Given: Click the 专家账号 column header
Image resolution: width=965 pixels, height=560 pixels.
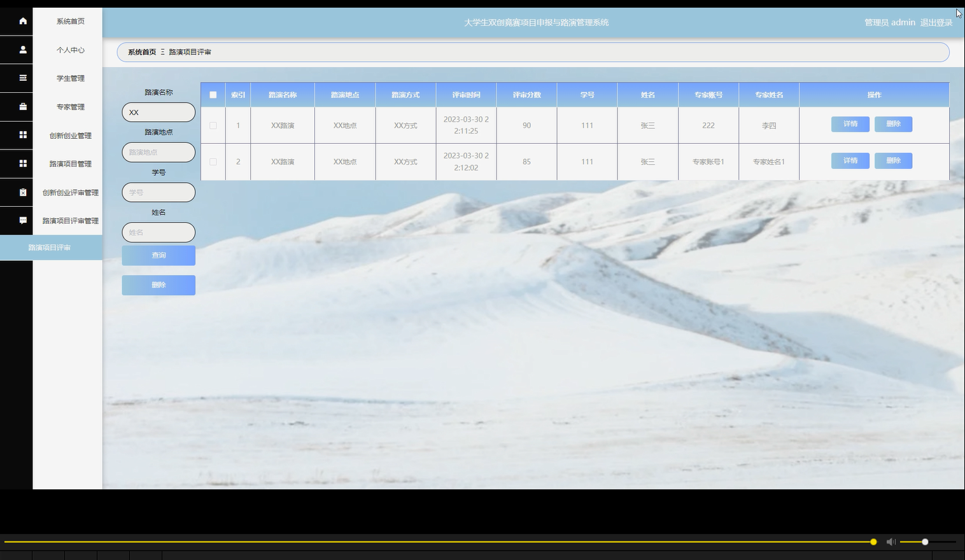Looking at the screenshot, I should 708,95.
